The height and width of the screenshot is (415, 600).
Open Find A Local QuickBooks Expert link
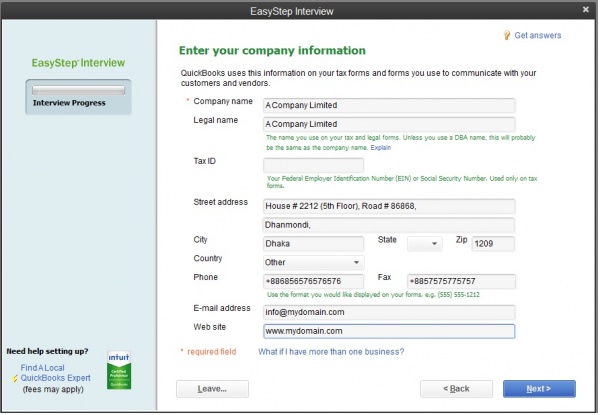click(55, 373)
